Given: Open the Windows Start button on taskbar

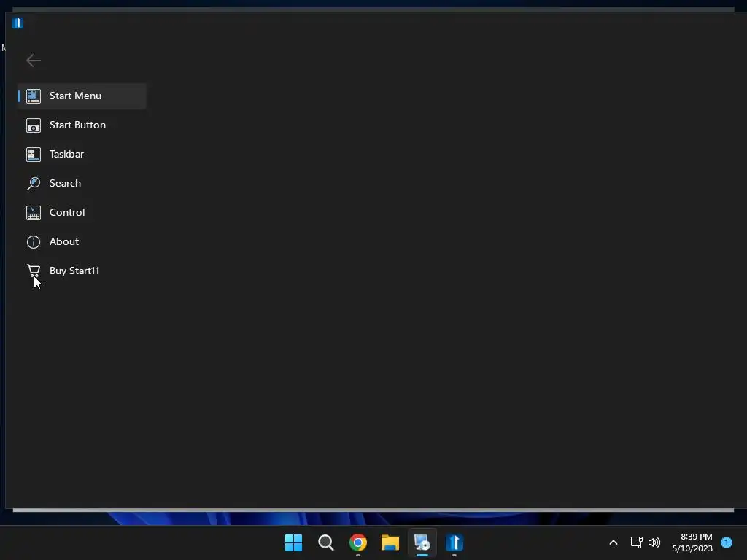Looking at the screenshot, I should click(293, 542).
